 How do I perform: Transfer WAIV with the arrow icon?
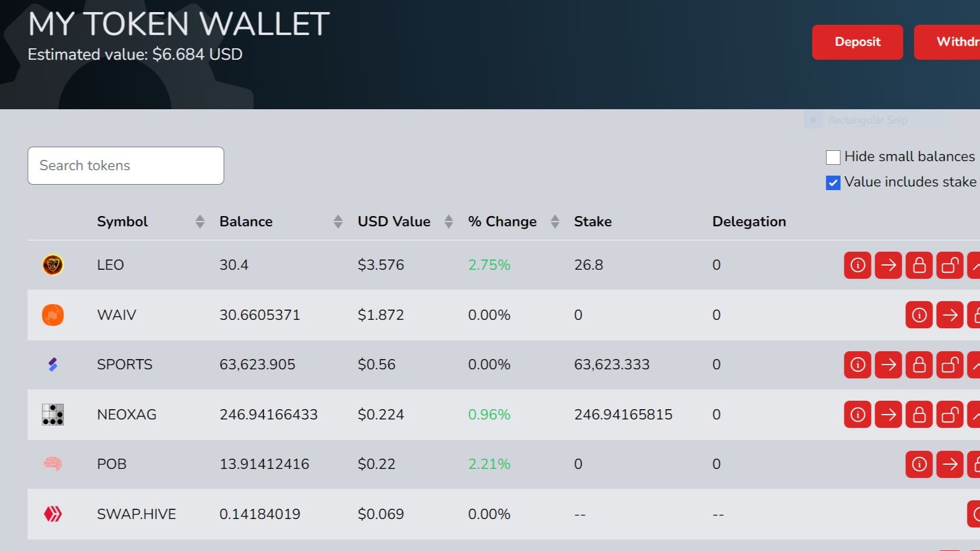pyautogui.click(x=950, y=315)
